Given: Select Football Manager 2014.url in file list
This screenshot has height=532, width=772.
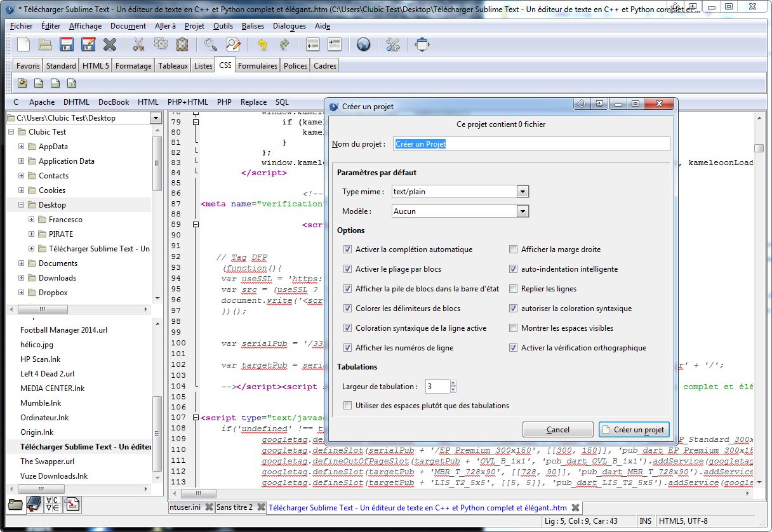Looking at the screenshot, I should pos(64,330).
